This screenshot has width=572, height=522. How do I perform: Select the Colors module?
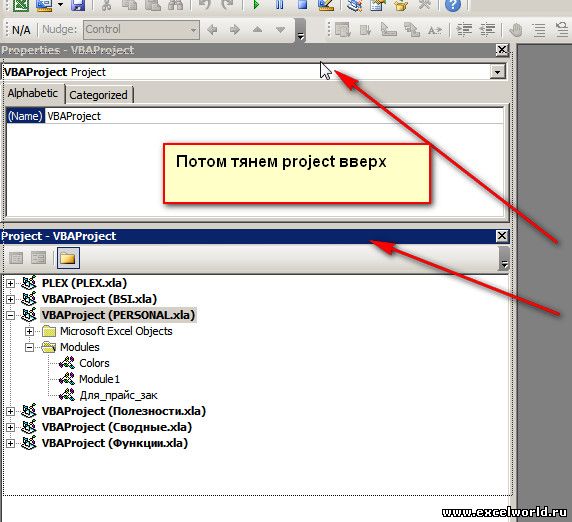click(x=94, y=363)
